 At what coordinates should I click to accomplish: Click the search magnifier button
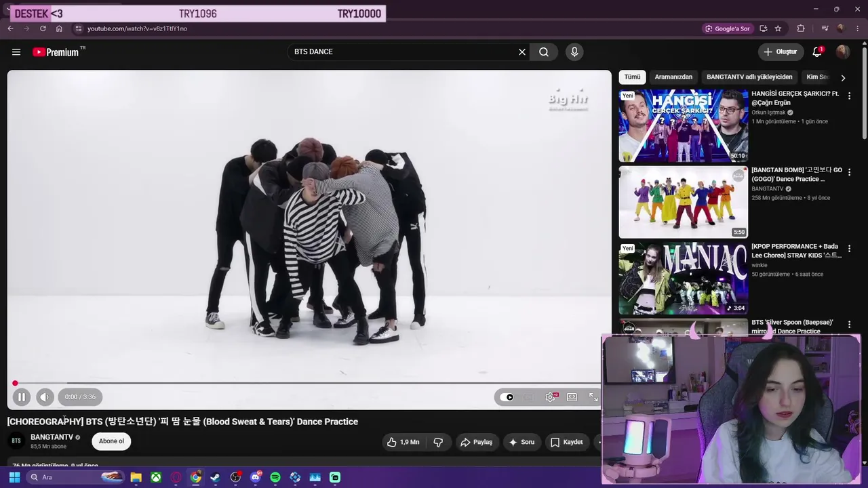[544, 52]
